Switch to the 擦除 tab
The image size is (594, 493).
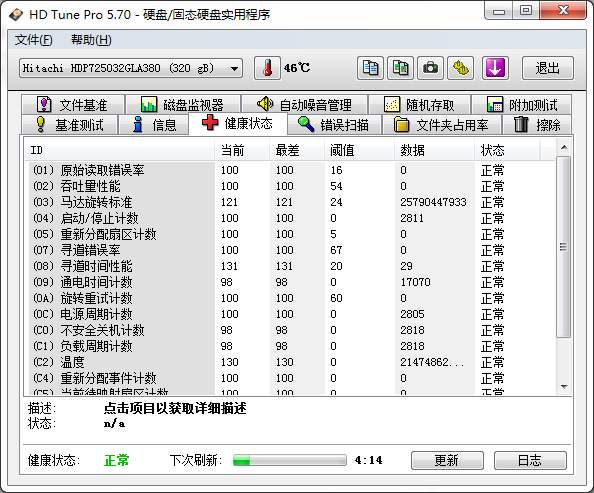pos(537,125)
